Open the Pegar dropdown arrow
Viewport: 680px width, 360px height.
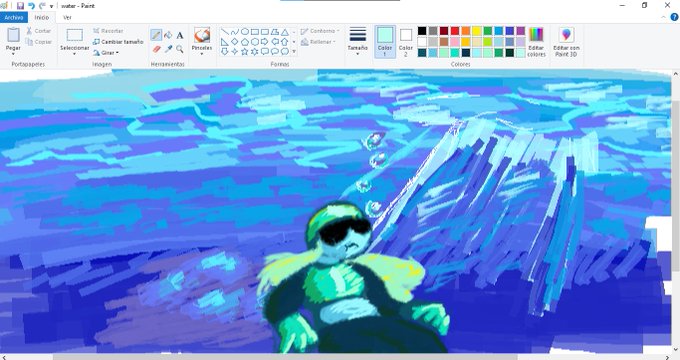coord(13,54)
